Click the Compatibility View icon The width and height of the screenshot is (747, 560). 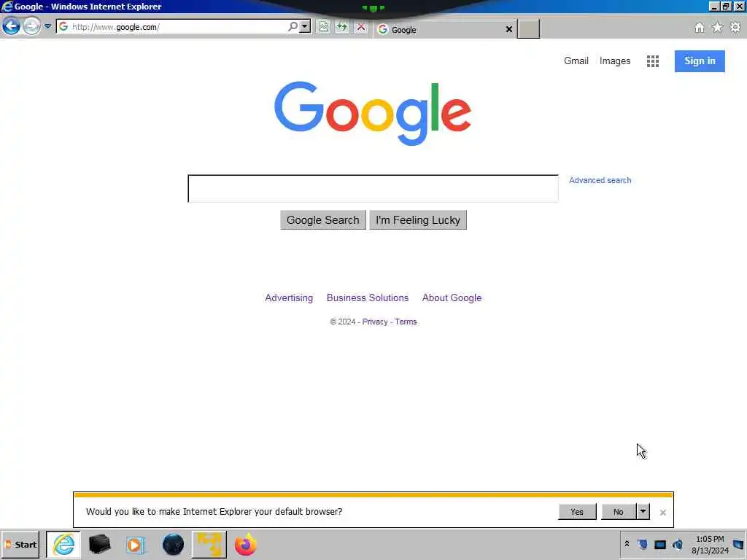coord(323,27)
